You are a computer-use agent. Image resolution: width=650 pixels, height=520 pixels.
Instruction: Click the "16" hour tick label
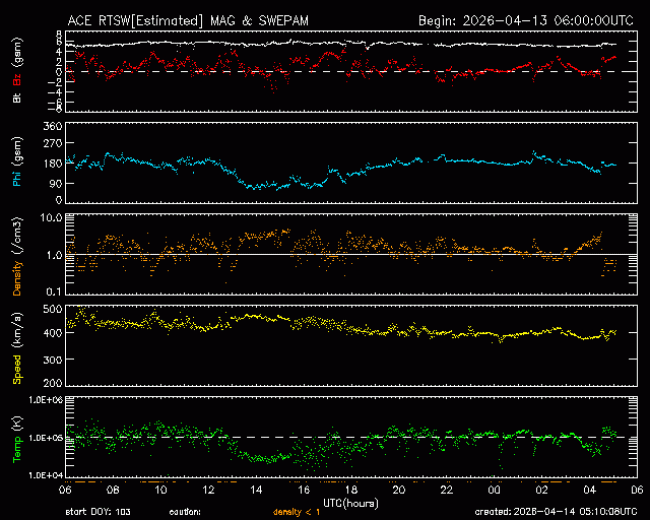click(303, 490)
